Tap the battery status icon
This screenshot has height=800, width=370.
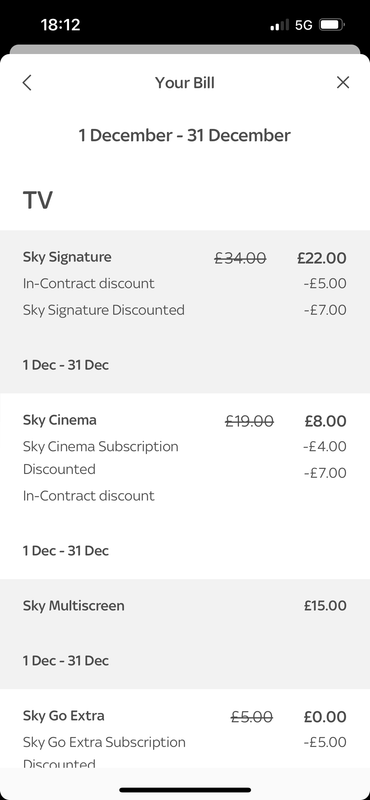(332, 25)
